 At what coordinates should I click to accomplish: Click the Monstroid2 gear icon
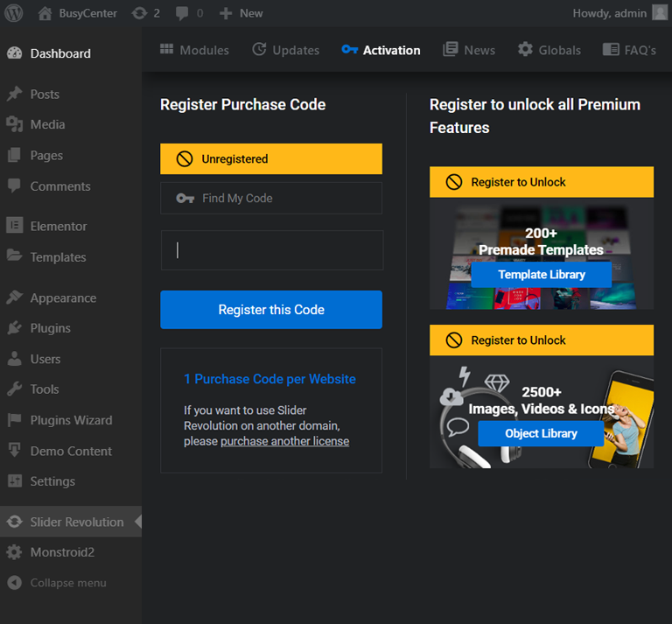click(15, 552)
